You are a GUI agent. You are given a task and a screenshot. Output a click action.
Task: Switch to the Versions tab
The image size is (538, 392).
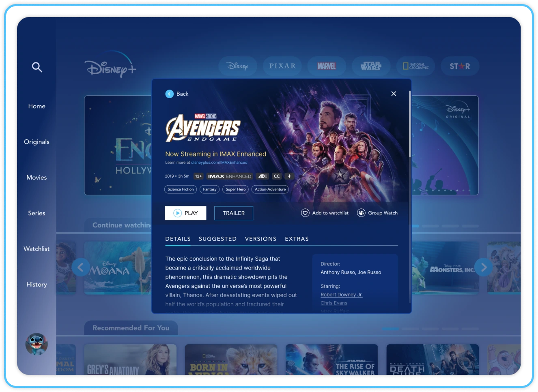coord(260,239)
